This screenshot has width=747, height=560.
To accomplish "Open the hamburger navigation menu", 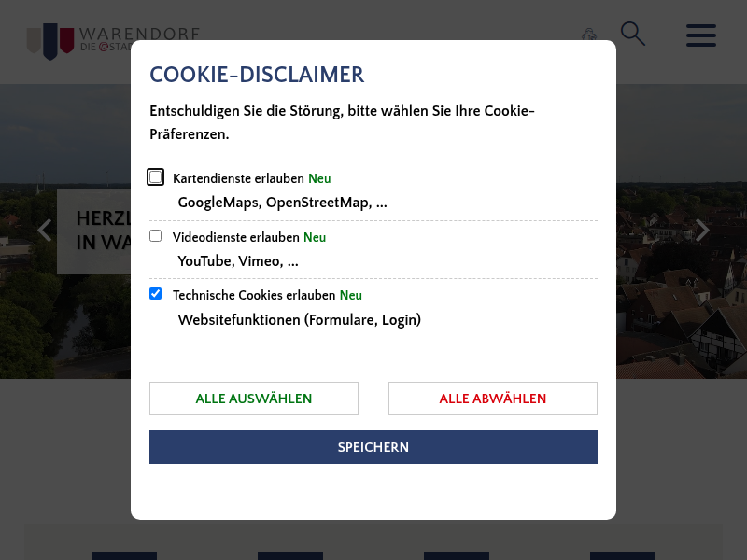I will [701, 35].
